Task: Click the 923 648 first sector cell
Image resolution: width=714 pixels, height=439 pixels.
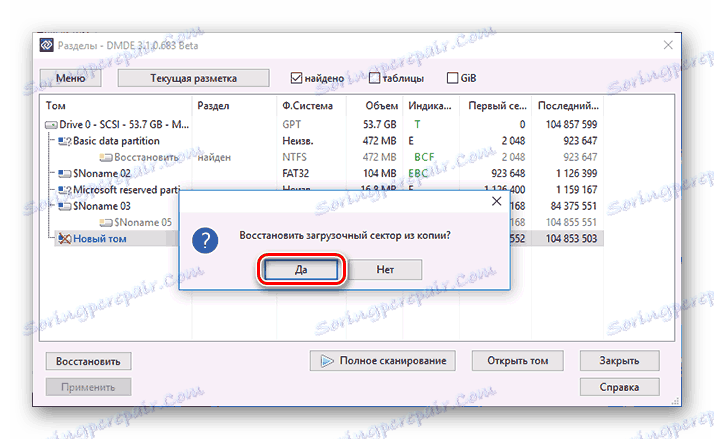Action: (508, 174)
